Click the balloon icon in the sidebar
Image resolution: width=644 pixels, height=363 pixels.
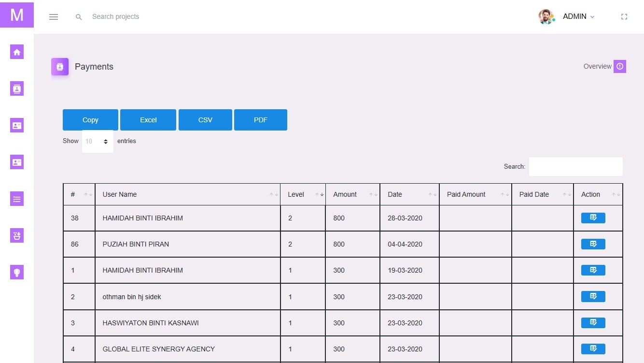17,272
